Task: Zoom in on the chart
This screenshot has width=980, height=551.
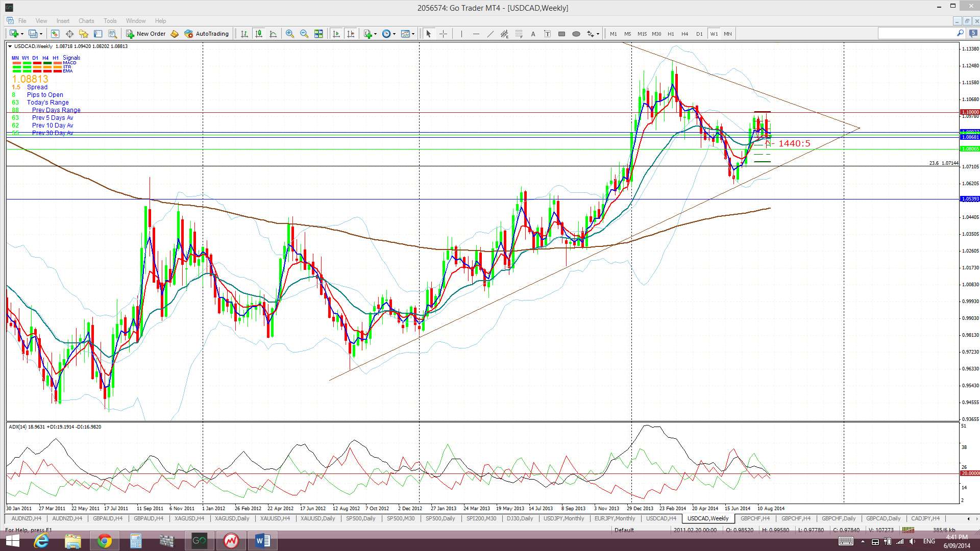Action: tap(290, 34)
